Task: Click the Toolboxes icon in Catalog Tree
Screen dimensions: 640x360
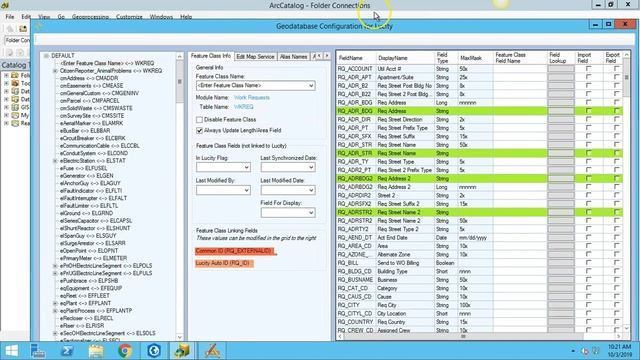Action: click(15, 83)
